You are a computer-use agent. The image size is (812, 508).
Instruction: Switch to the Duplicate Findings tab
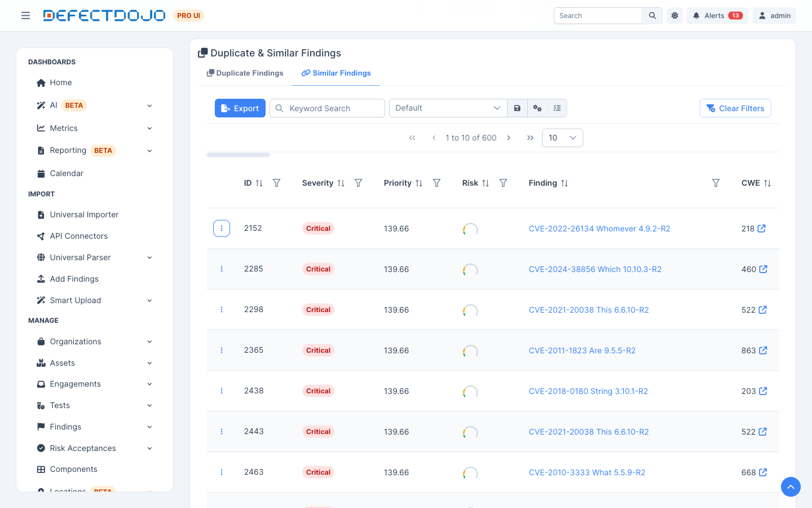(245, 73)
